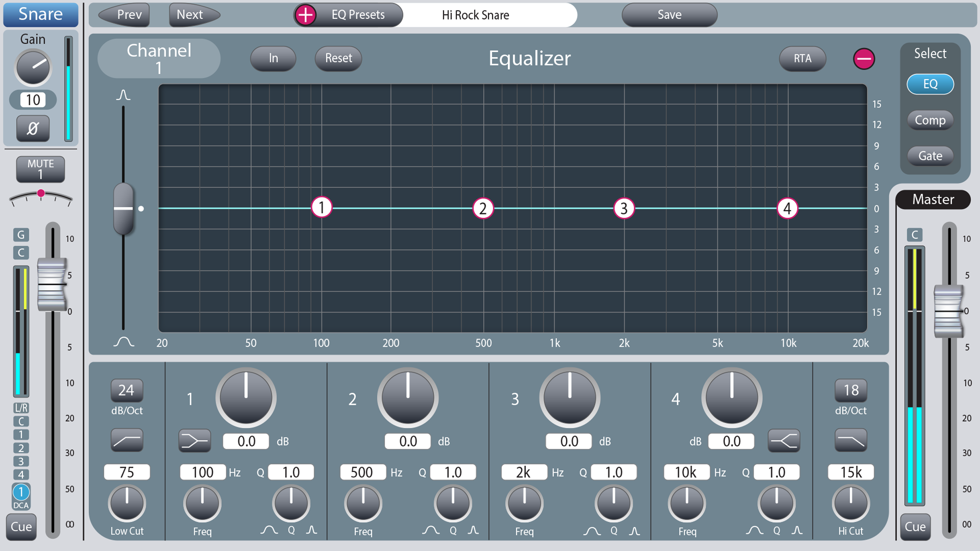Open the 18 dB/Oct hi cut slope selector
The height and width of the screenshot is (551, 980).
[851, 390]
